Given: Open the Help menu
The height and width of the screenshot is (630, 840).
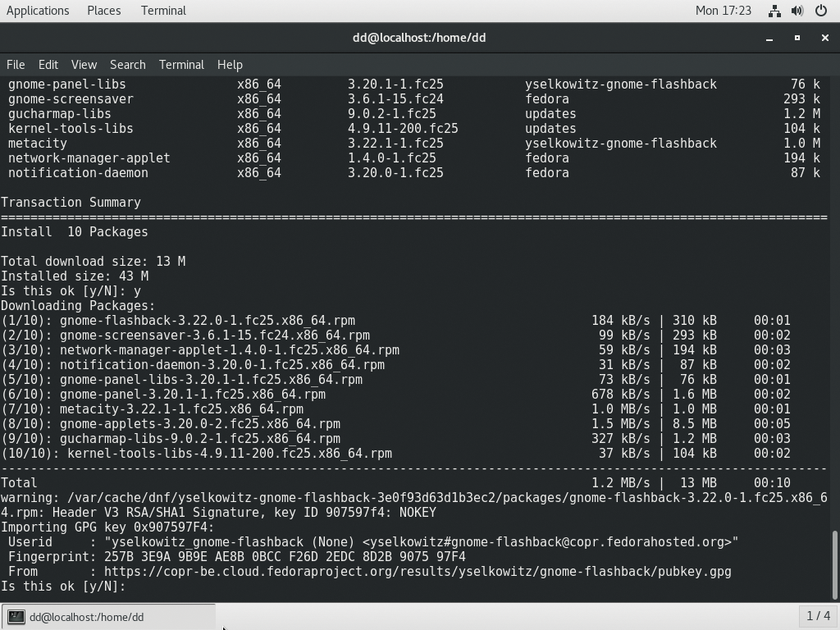Looking at the screenshot, I should [230, 65].
